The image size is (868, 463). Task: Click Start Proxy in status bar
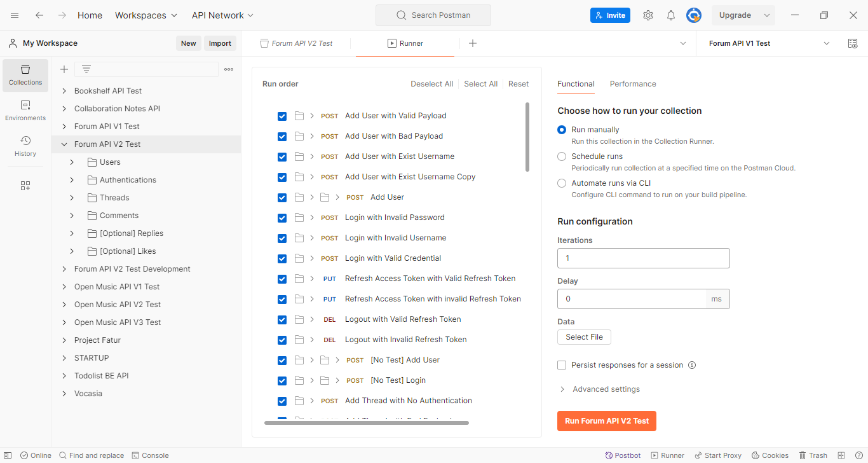coord(718,455)
